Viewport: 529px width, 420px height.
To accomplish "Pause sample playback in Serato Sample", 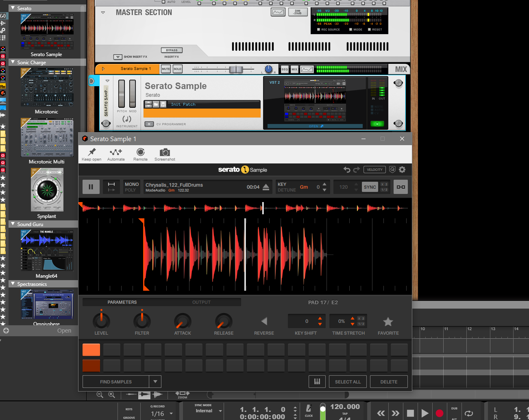I will click(91, 187).
